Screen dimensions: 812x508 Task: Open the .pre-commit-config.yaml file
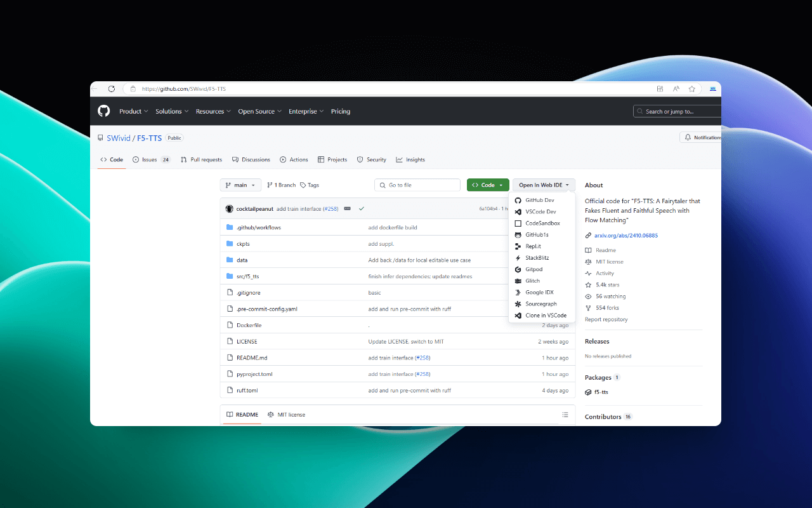267,309
